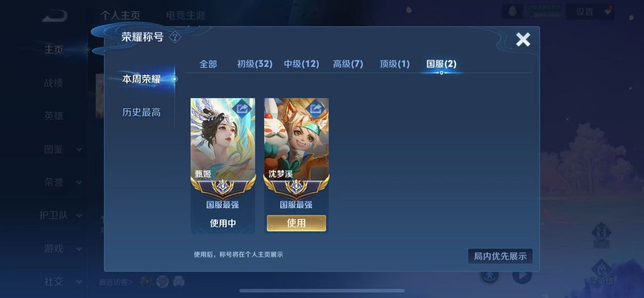Expand the 图鉴 sidebar chevron
The width and height of the screenshot is (644, 298).
(x=79, y=150)
